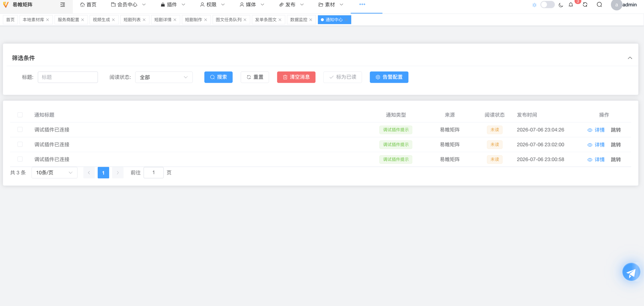The height and width of the screenshot is (306, 644).
Task: Click the 通知类型 column header
Action: click(x=396, y=115)
